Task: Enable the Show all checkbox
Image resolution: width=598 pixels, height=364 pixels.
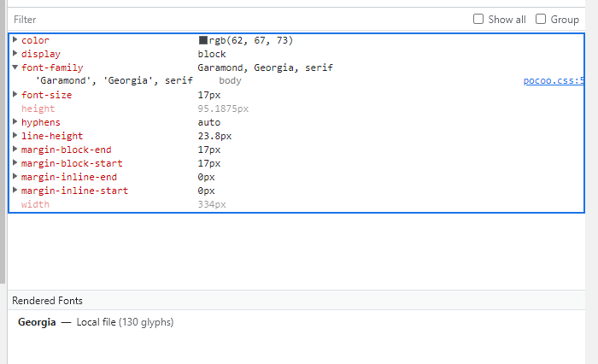Action: [478, 19]
